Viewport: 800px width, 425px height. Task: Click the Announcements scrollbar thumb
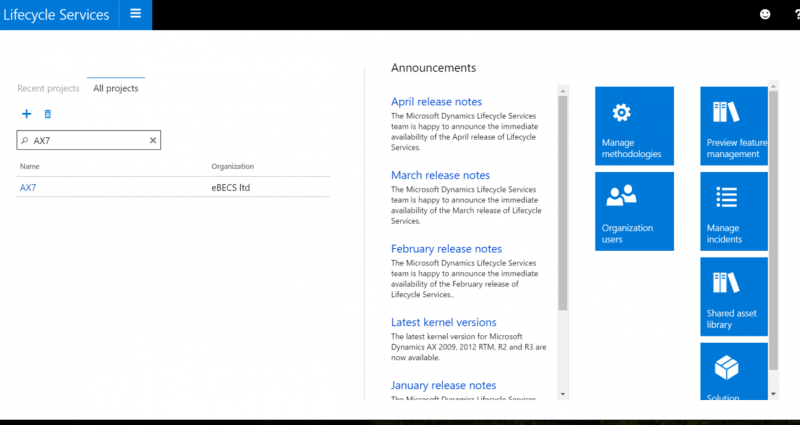coord(563,203)
